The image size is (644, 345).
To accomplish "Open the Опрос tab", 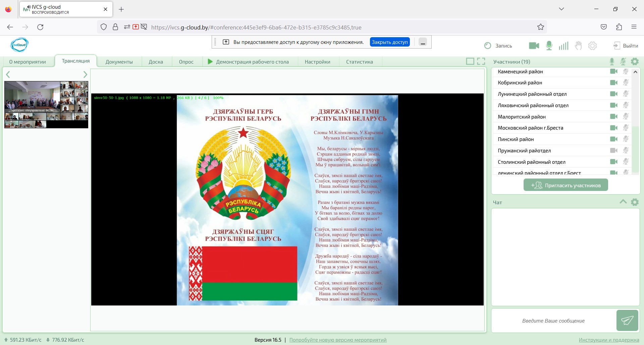I will point(186,62).
